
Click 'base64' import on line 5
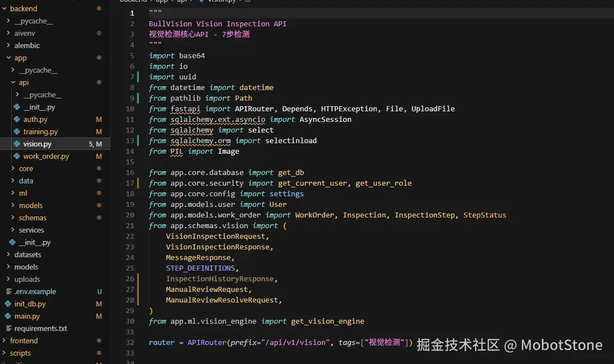[x=192, y=55]
